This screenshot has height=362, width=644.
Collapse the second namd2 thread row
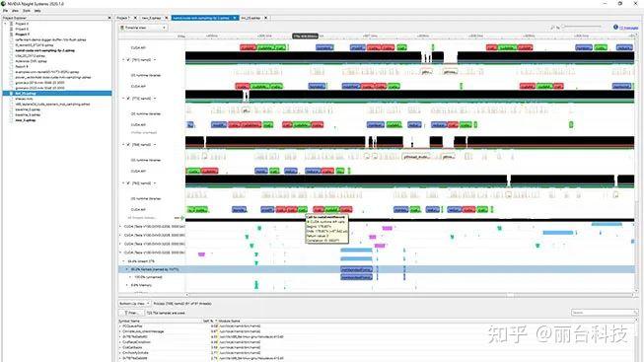click(x=123, y=99)
